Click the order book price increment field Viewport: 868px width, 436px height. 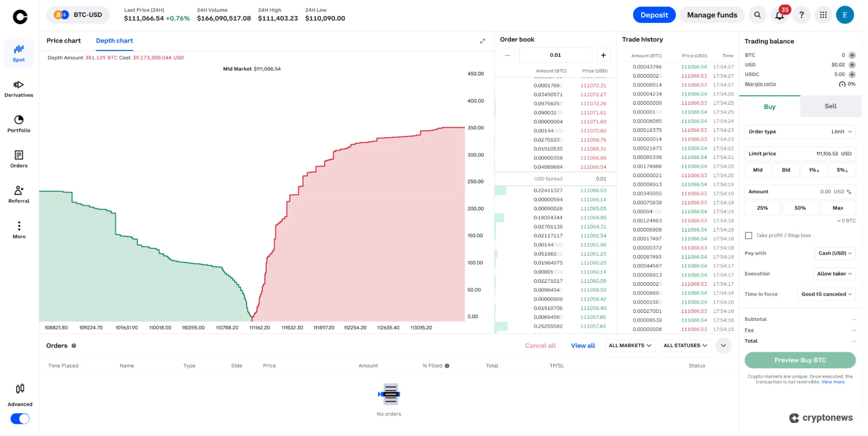coord(555,55)
